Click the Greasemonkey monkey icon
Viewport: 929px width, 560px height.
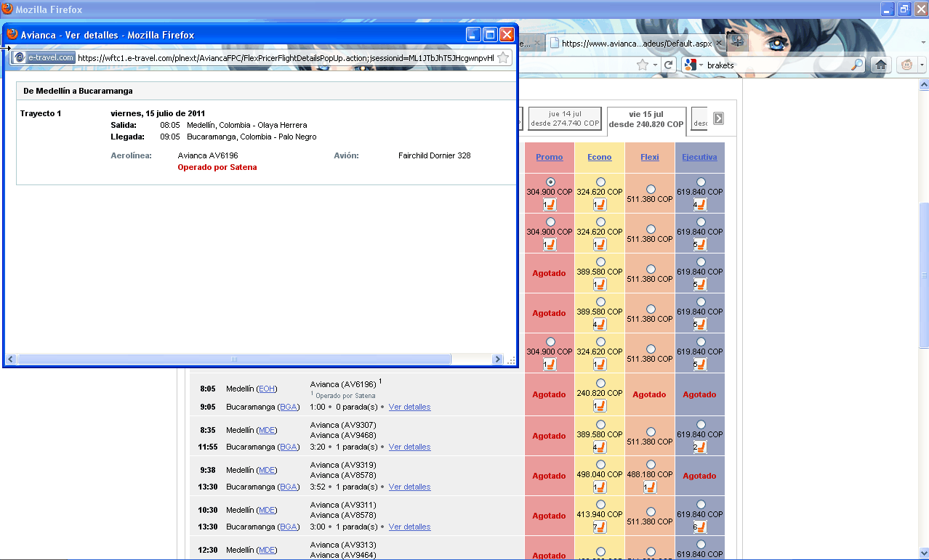coord(906,65)
